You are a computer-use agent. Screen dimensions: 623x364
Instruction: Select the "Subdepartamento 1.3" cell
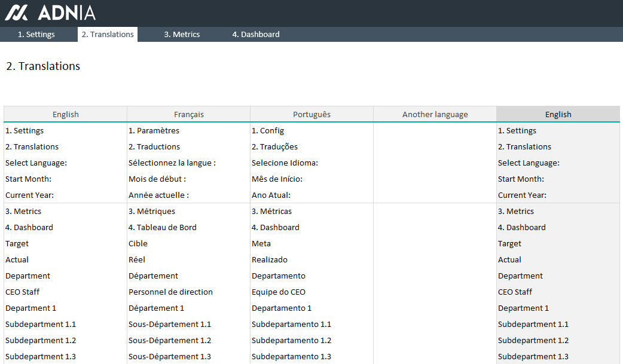point(291,356)
